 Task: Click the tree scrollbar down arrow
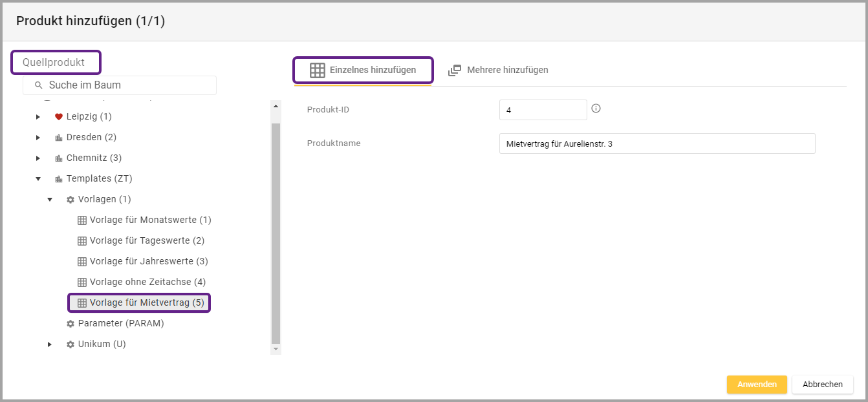tap(276, 349)
